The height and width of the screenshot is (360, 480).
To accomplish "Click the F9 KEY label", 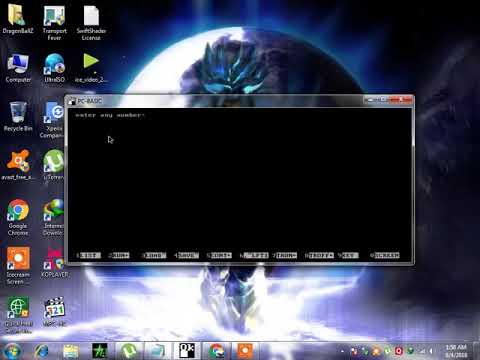I will (348, 255).
